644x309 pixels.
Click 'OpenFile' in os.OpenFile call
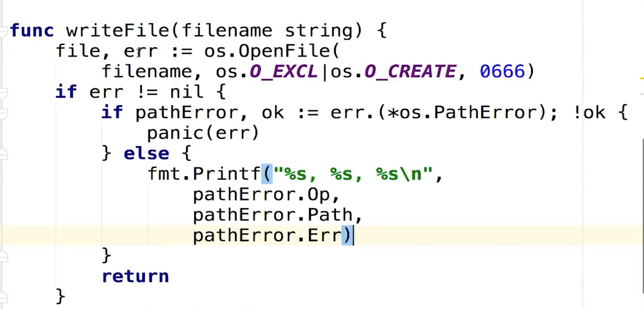point(284,51)
